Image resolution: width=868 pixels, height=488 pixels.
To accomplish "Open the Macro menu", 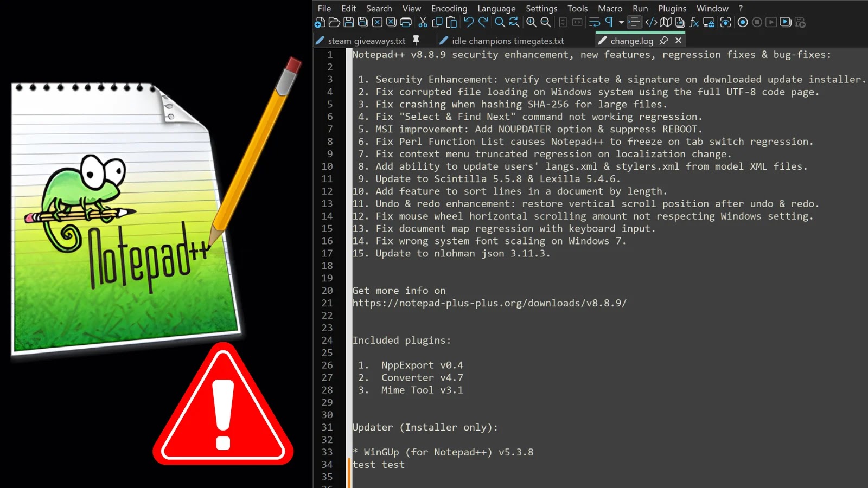I will [610, 8].
